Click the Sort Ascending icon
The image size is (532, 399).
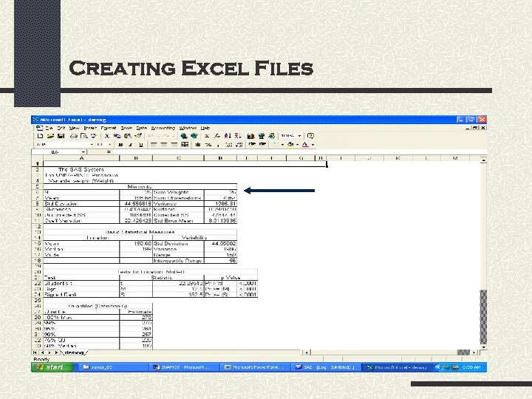(228, 136)
